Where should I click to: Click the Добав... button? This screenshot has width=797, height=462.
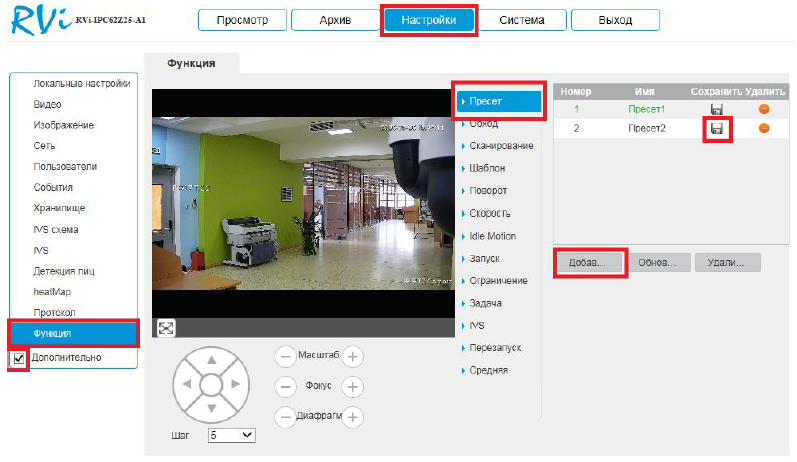590,262
